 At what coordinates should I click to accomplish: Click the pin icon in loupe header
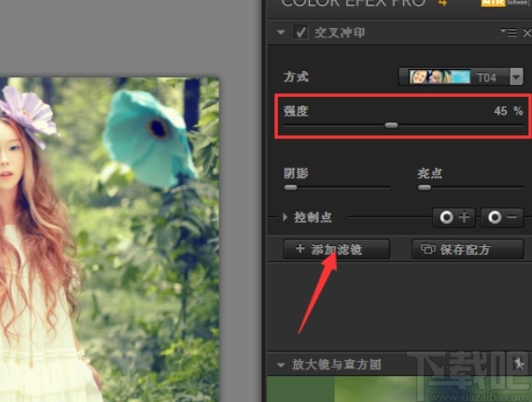tap(519, 364)
